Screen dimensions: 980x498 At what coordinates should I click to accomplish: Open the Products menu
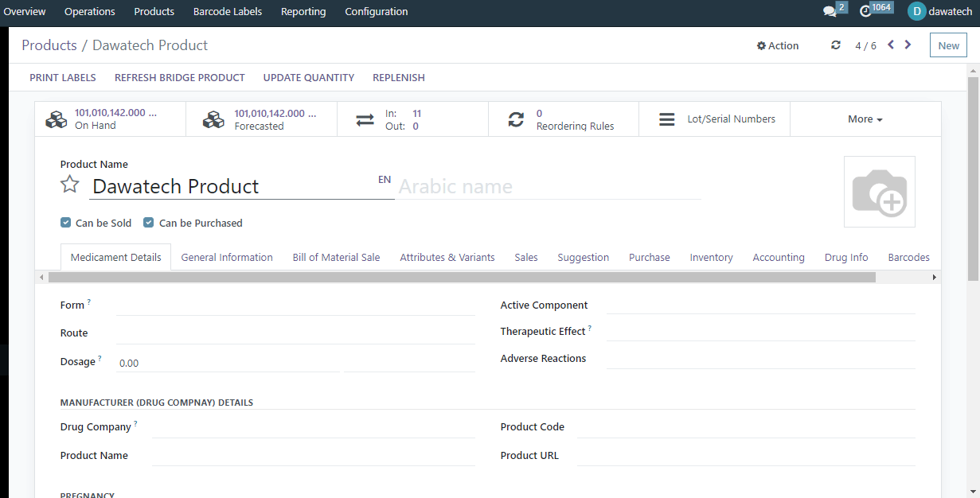click(x=154, y=11)
